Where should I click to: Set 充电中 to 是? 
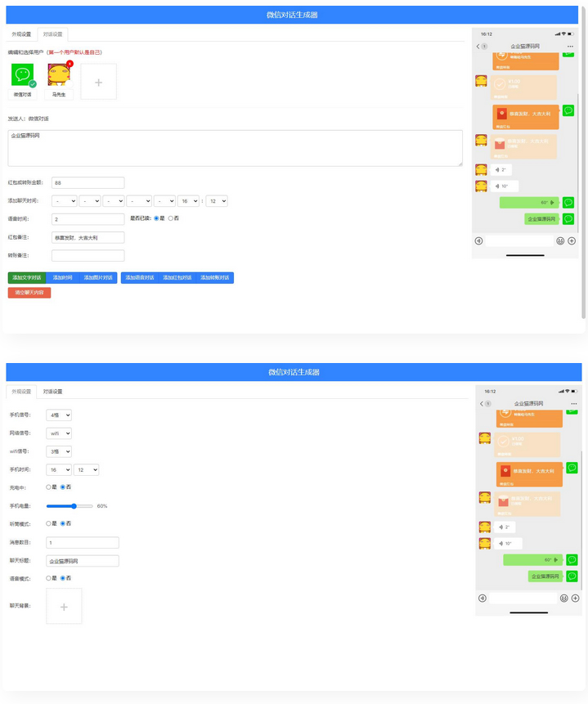point(48,487)
